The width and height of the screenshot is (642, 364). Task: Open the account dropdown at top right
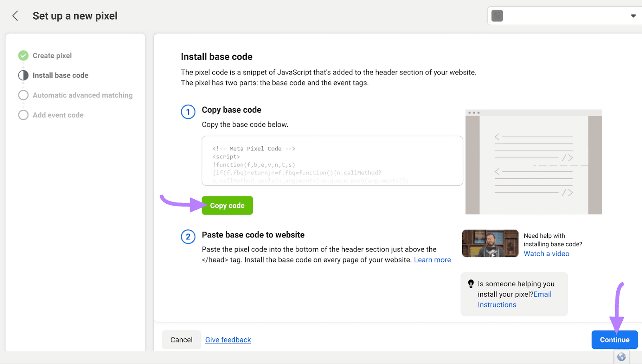[633, 16]
